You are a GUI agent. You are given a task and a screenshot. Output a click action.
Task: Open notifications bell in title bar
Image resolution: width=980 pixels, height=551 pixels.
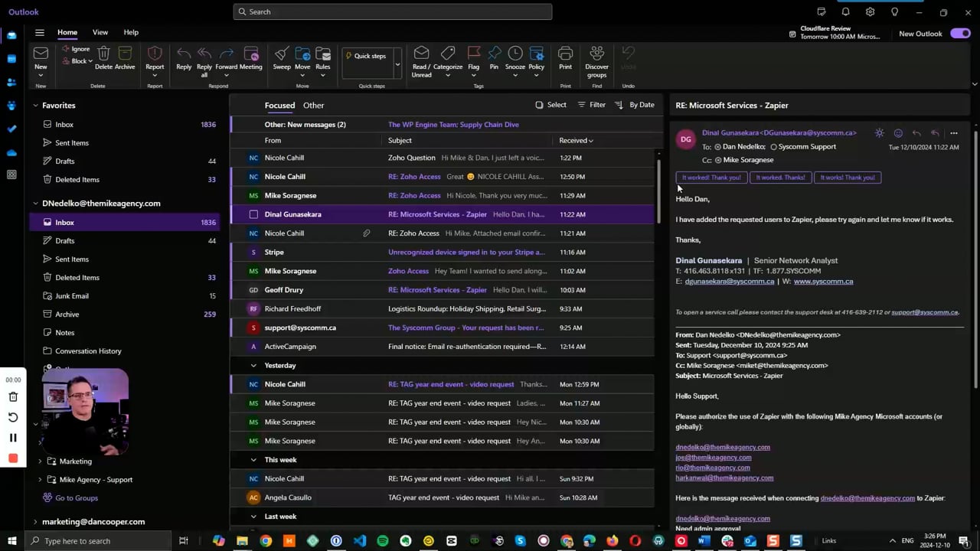(845, 11)
